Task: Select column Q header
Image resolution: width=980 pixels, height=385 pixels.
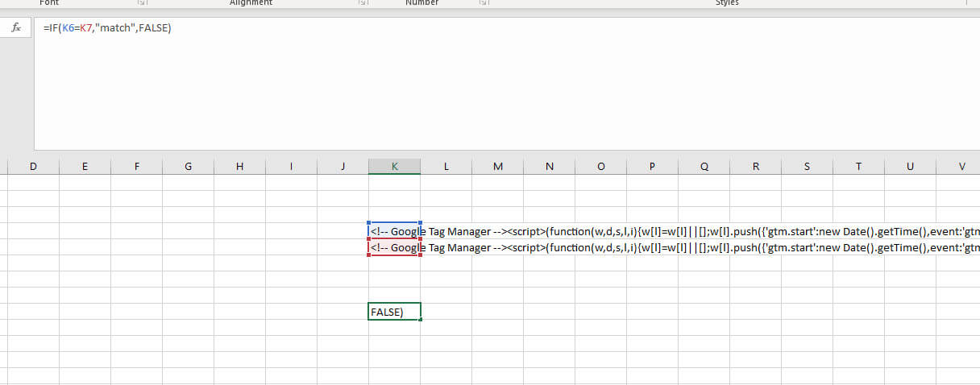Action: coord(704,166)
